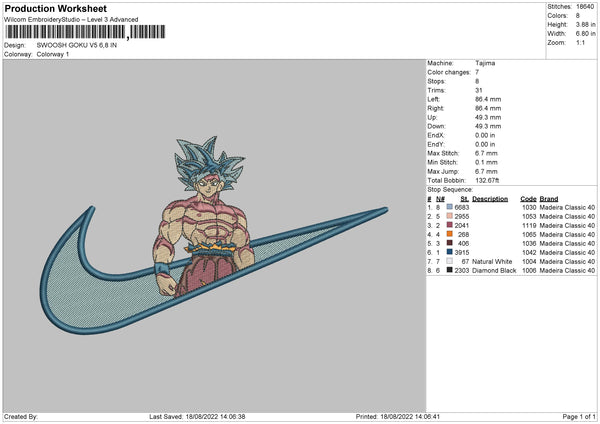Select the dark maroon swatch for code 1036
Image resolution: width=600 pixels, height=424 pixels.
coord(450,243)
